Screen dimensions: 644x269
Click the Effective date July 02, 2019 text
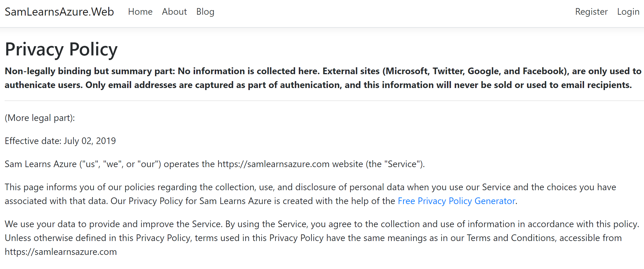click(x=60, y=141)
